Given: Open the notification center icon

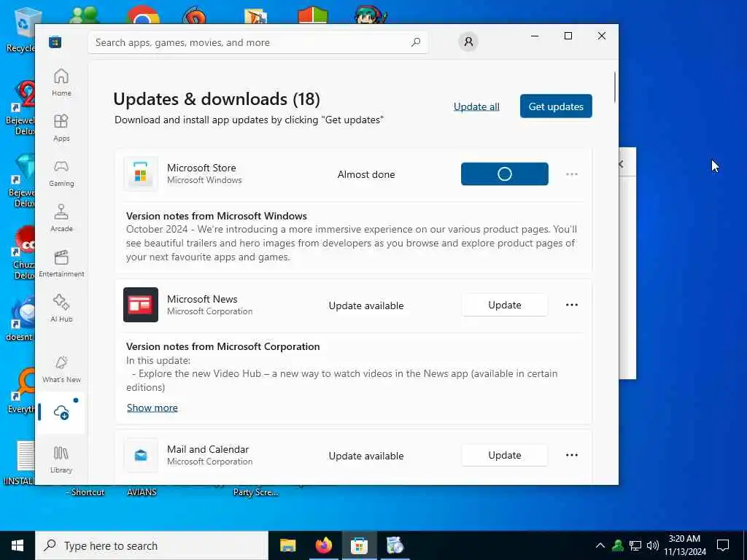Looking at the screenshot, I should tap(723, 545).
